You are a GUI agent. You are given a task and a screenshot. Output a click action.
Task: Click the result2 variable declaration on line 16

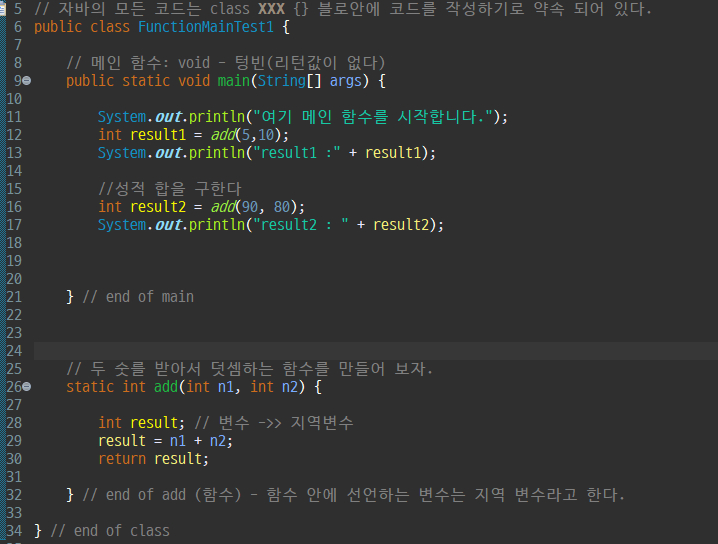[158, 207]
